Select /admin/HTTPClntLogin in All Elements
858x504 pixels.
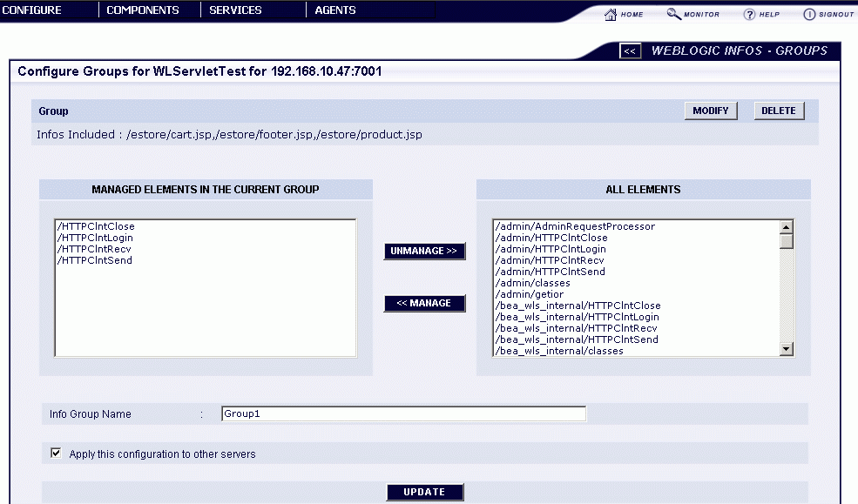click(x=551, y=249)
